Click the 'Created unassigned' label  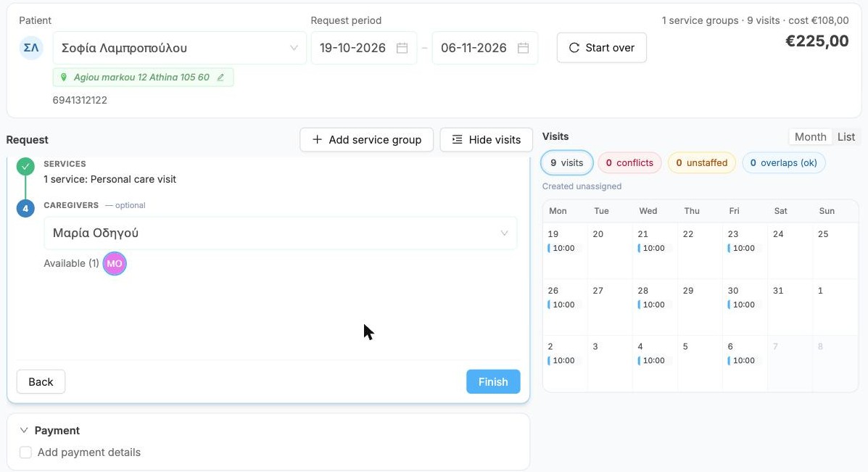pos(582,186)
